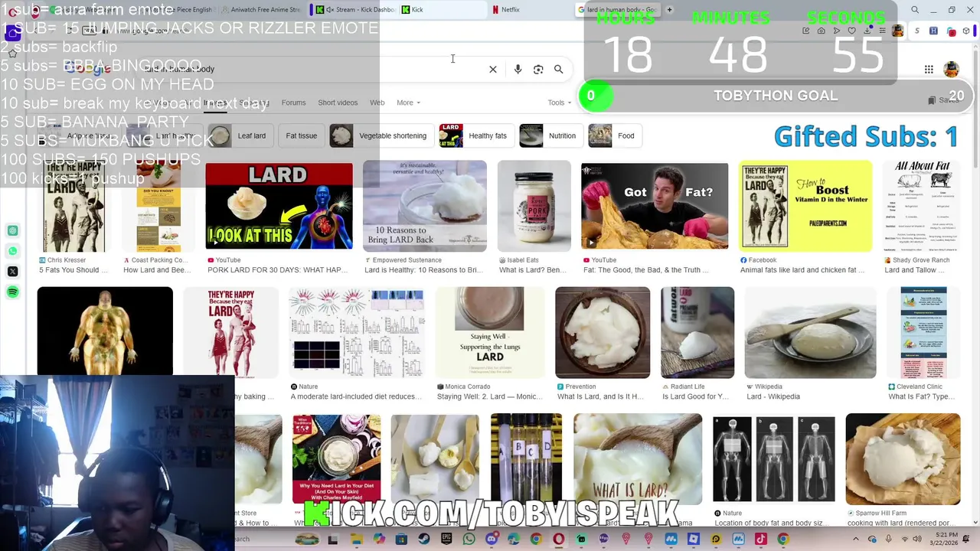Open PORK LARD FOR 30 DAYS video thumbnail
The width and height of the screenshot is (980, 551).
click(x=279, y=206)
